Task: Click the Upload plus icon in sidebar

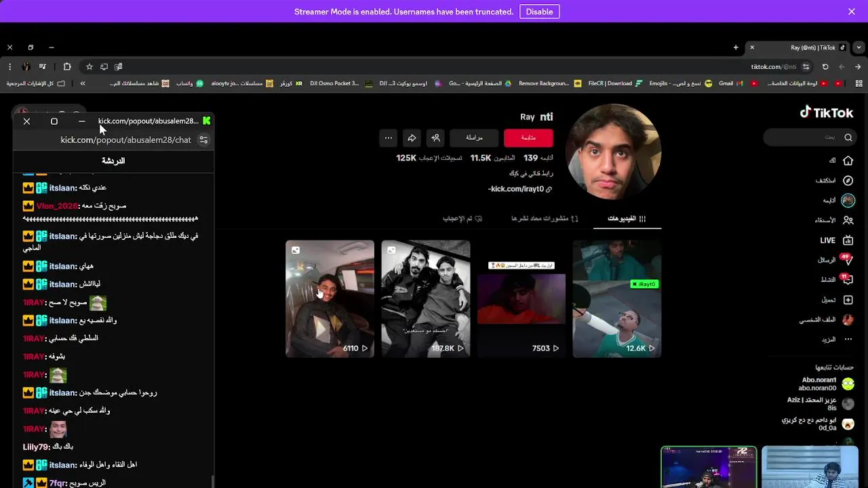Action: click(848, 300)
